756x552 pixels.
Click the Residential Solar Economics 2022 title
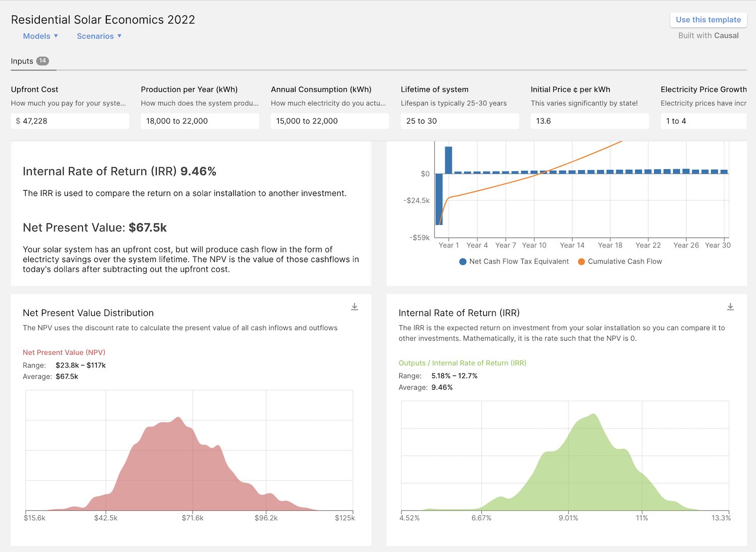click(x=103, y=20)
